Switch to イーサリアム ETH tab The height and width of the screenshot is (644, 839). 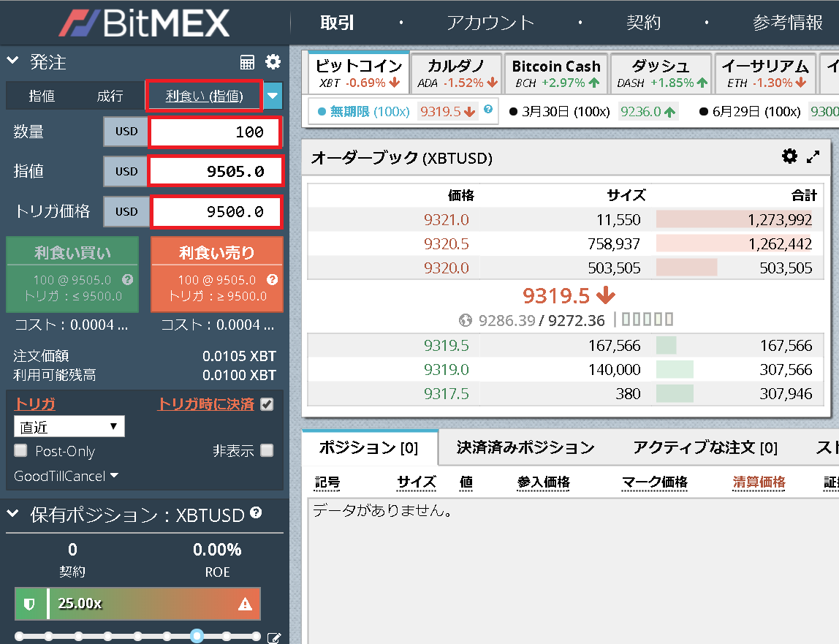(765, 73)
